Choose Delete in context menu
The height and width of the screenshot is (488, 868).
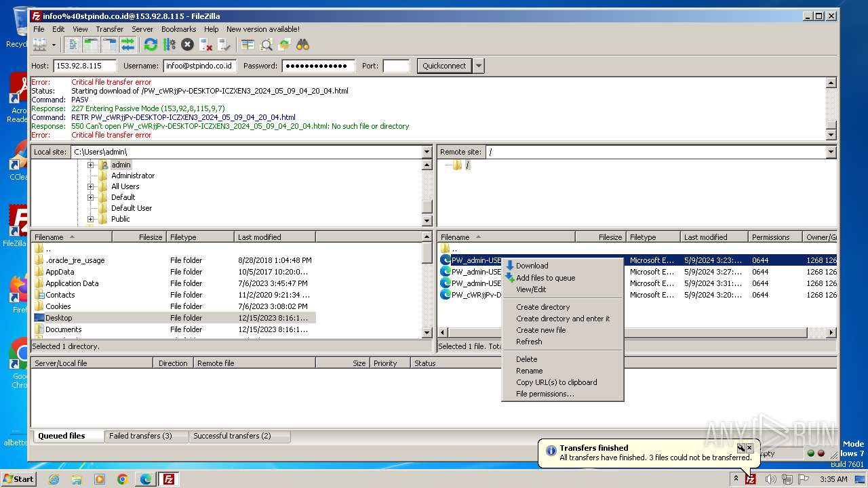pyautogui.click(x=562, y=359)
